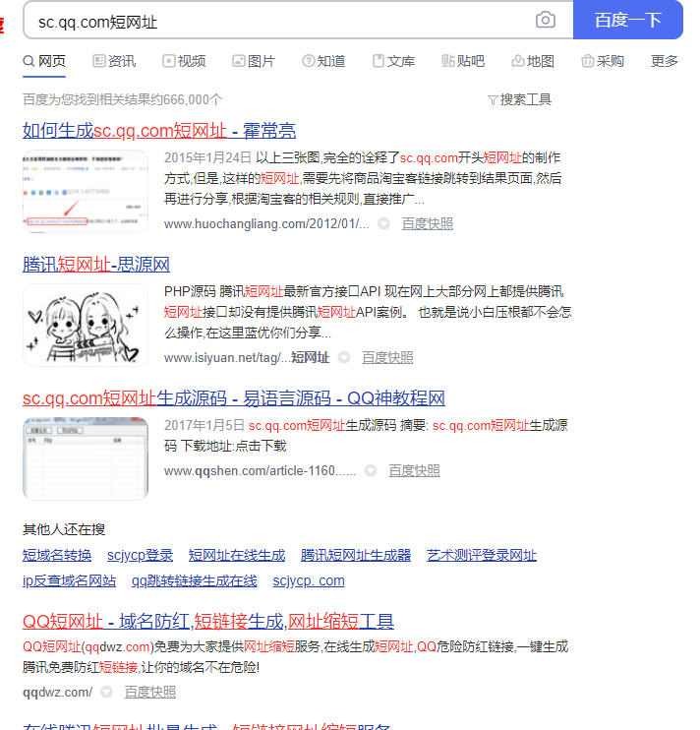The image size is (700, 730).
Task: Go to the 文库 tab
Action: click(x=393, y=61)
